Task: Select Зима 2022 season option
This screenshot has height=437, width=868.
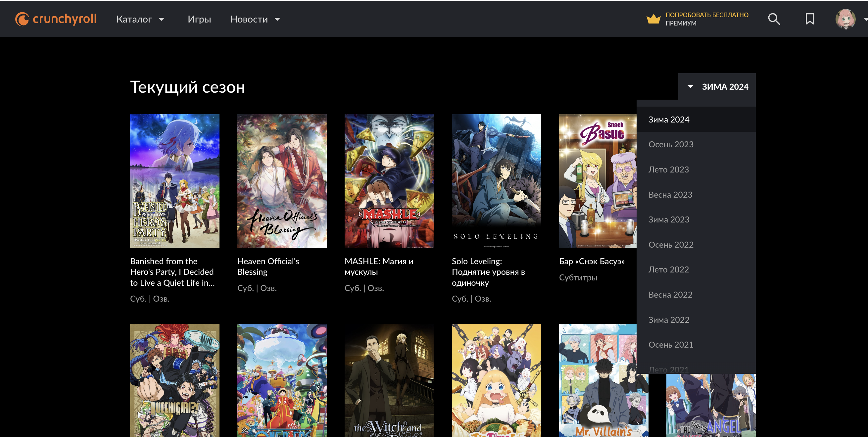Action: tap(696, 320)
